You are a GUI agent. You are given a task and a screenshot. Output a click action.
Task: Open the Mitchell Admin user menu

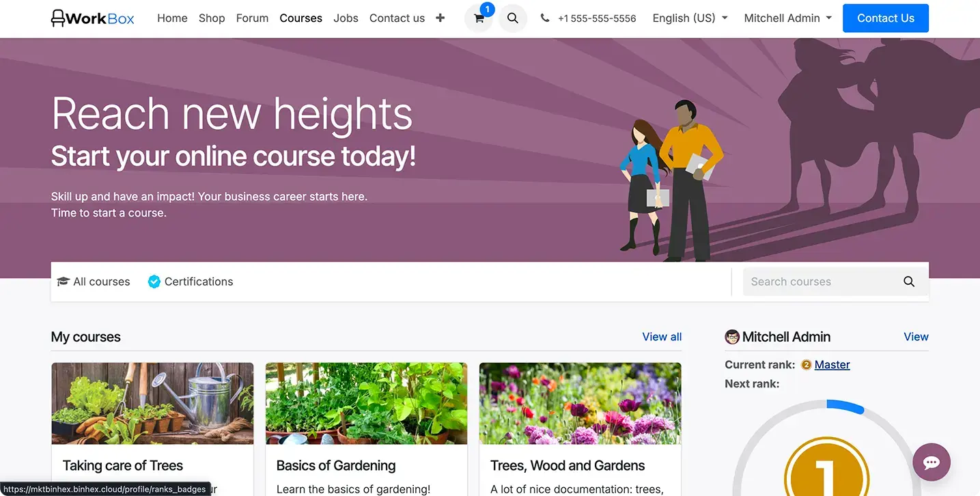(x=787, y=18)
